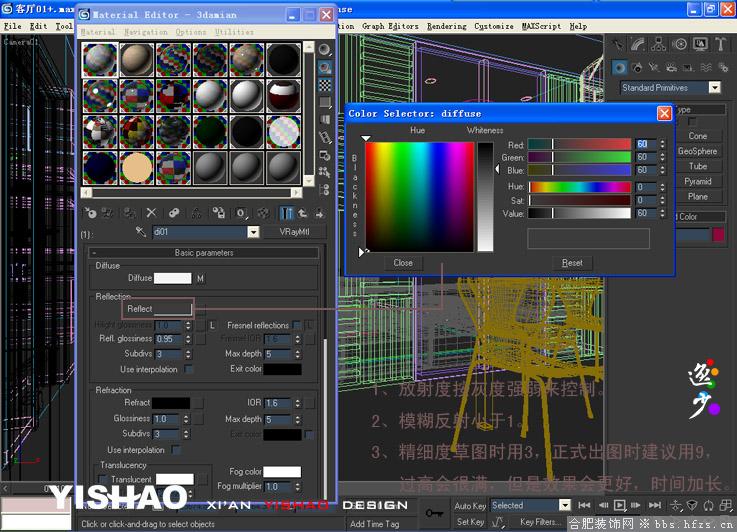This screenshot has width=737, height=532.
Task: Click Refl. glossiness spinner arrows
Action: point(188,338)
